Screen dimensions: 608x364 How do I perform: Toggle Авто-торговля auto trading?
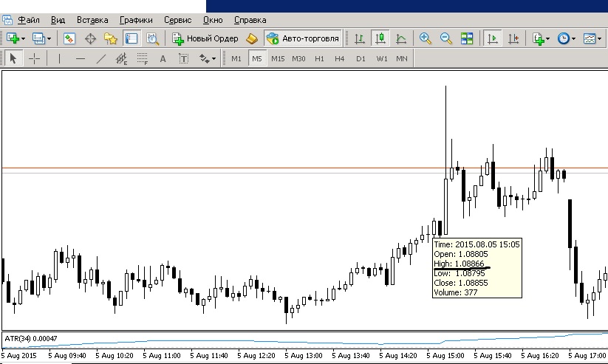point(303,38)
